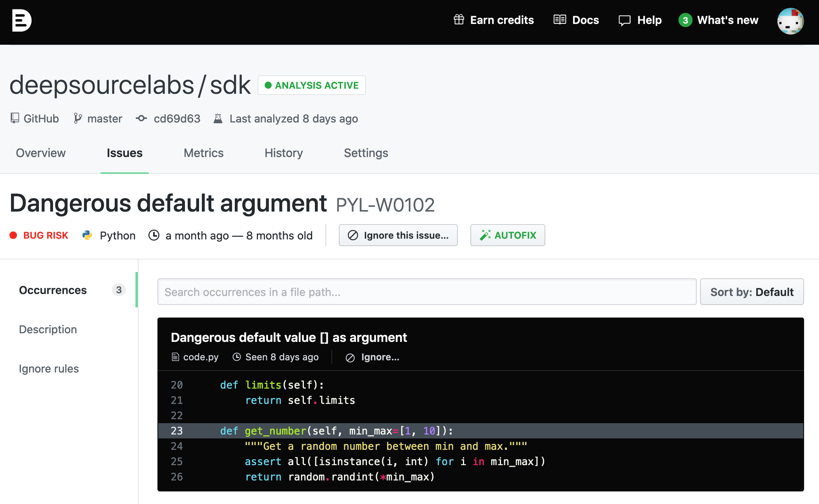
Task: Select Ignore rules in the sidebar
Action: (49, 369)
